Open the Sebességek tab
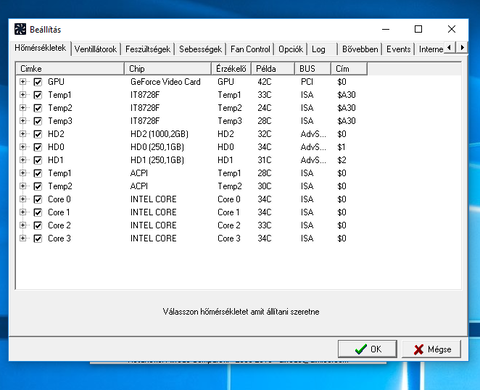This screenshot has height=390, width=480. point(200,49)
